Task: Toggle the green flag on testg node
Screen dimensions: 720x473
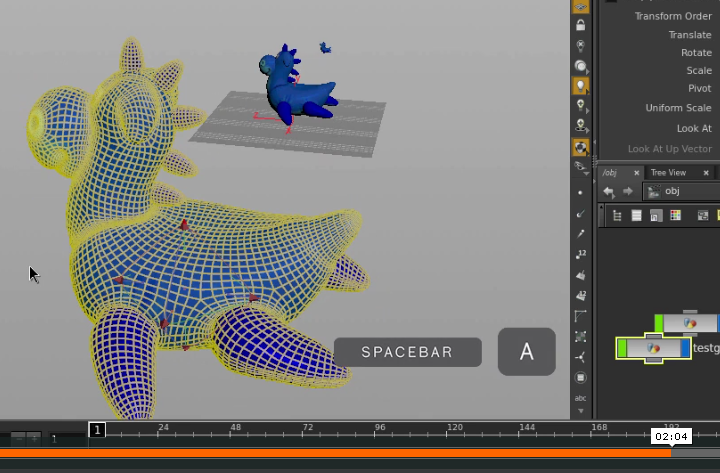Action: point(622,348)
